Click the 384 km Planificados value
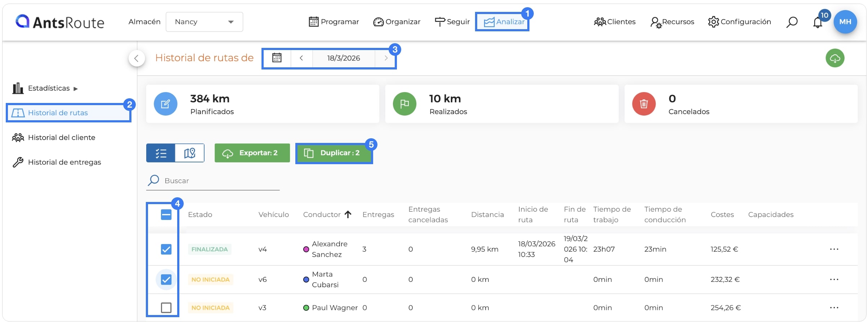This screenshot has width=868, height=324. (210, 99)
